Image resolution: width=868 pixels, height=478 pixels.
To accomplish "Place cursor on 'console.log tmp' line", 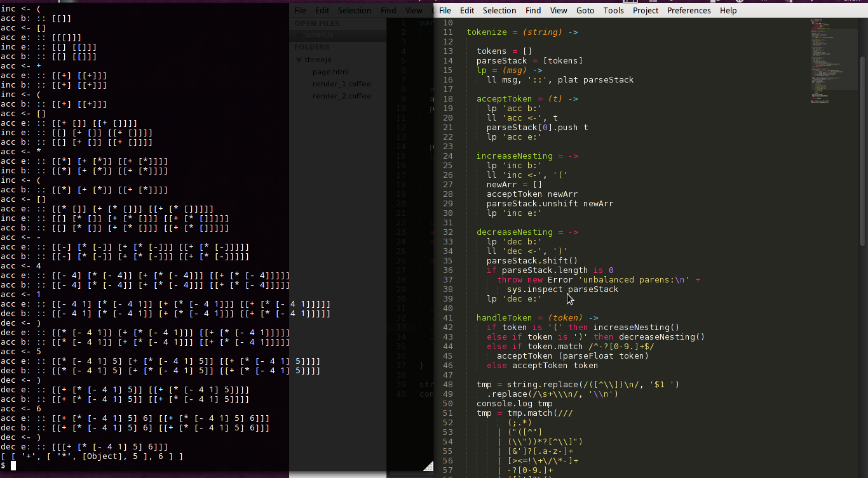I will pyautogui.click(x=515, y=404).
